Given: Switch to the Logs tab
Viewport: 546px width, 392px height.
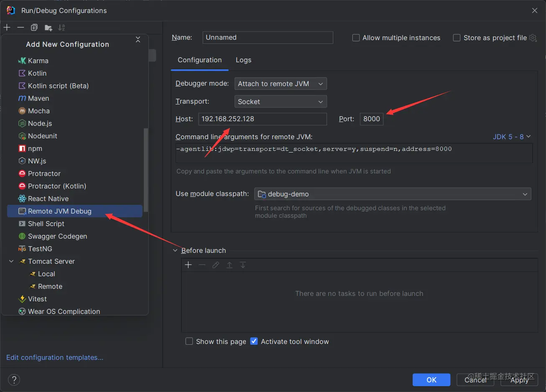Looking at the screenshot, I should coord(244,60).
